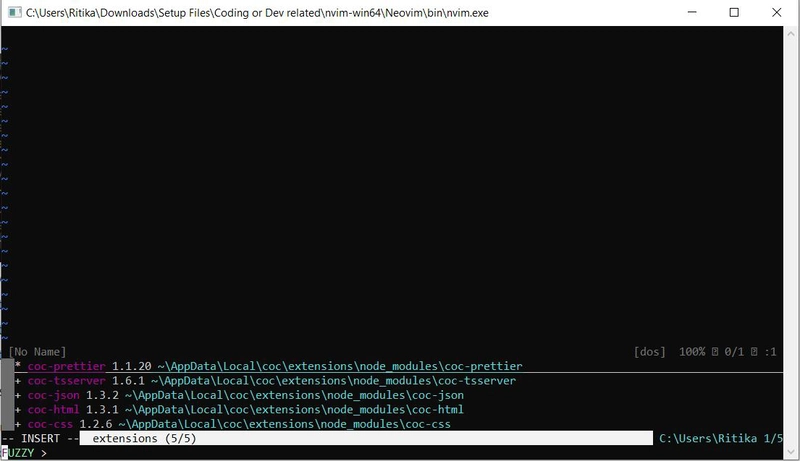Screen dimensions: 800x461
Task: Click the 100% position indicator
Action: pos(692,352)
